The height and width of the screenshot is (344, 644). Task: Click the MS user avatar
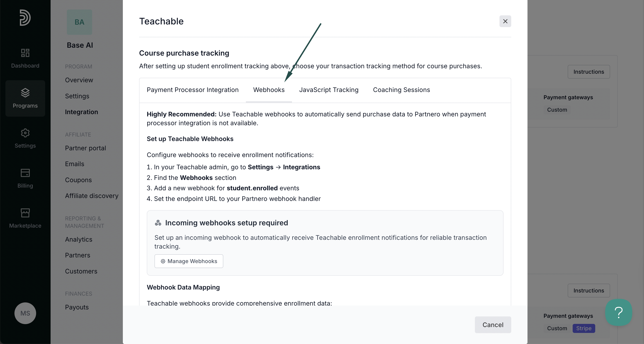pyautogui.click(x=25, y=313)
